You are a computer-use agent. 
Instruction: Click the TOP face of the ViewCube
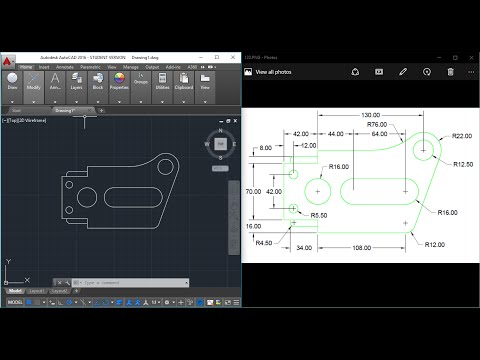[x=220, y=144]
